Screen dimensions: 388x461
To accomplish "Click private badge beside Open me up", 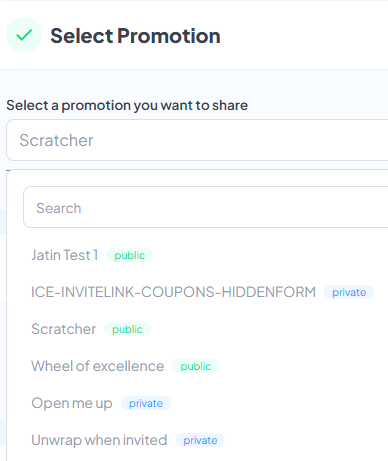I will point(146,403).
